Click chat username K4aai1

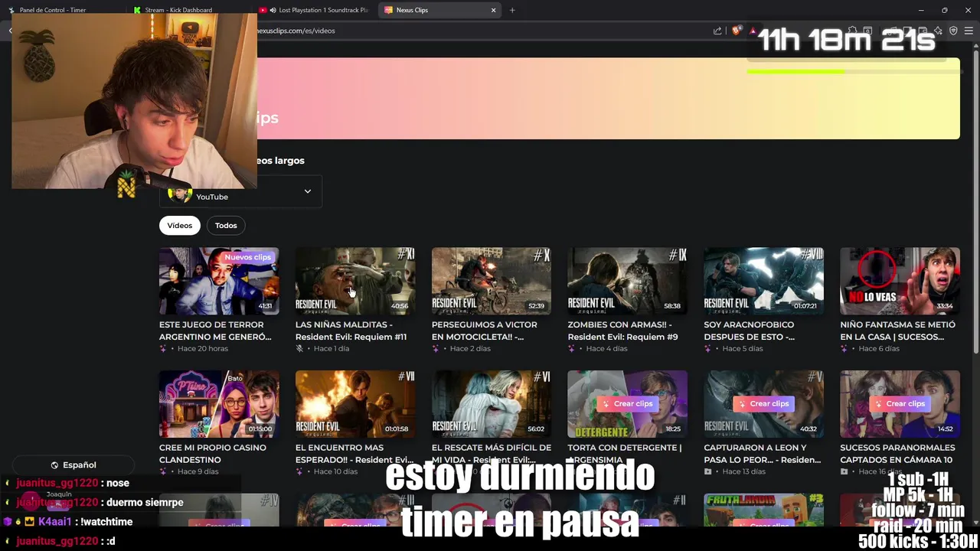coord(54,522)
